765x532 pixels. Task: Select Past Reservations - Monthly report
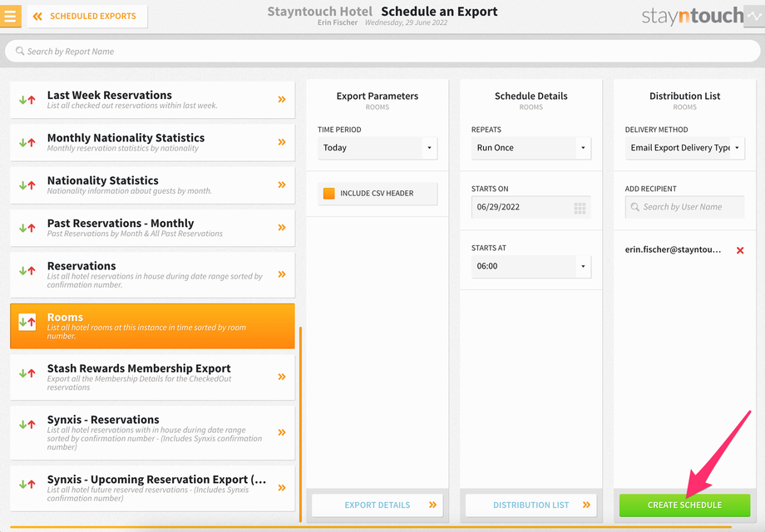point(152,228)
